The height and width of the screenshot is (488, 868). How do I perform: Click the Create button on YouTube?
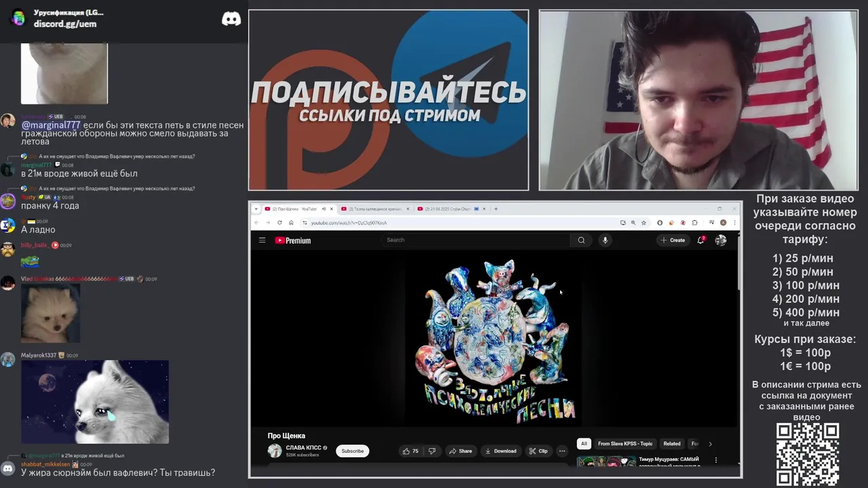click(x=673, y=240)
